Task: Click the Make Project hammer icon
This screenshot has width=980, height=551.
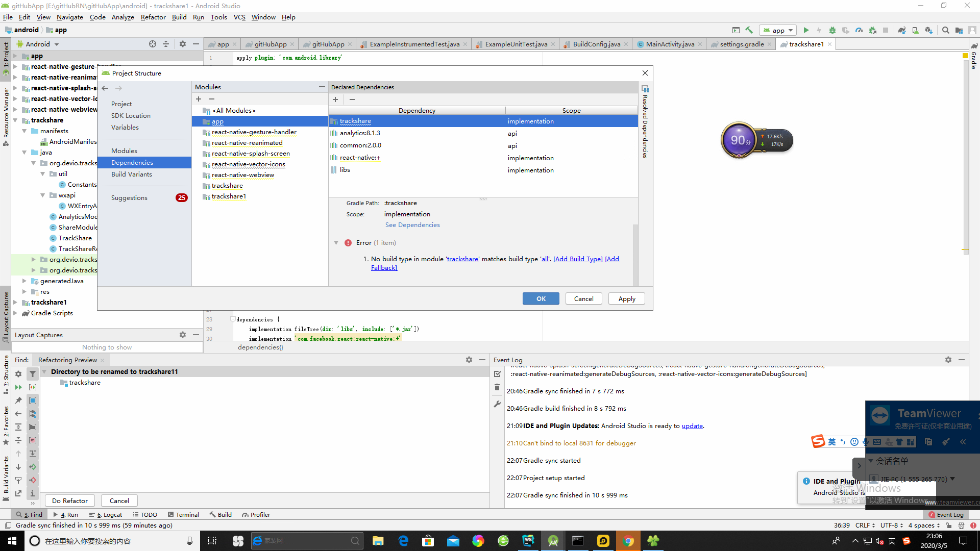Action: pyautogui.click(x=749, y=30)
